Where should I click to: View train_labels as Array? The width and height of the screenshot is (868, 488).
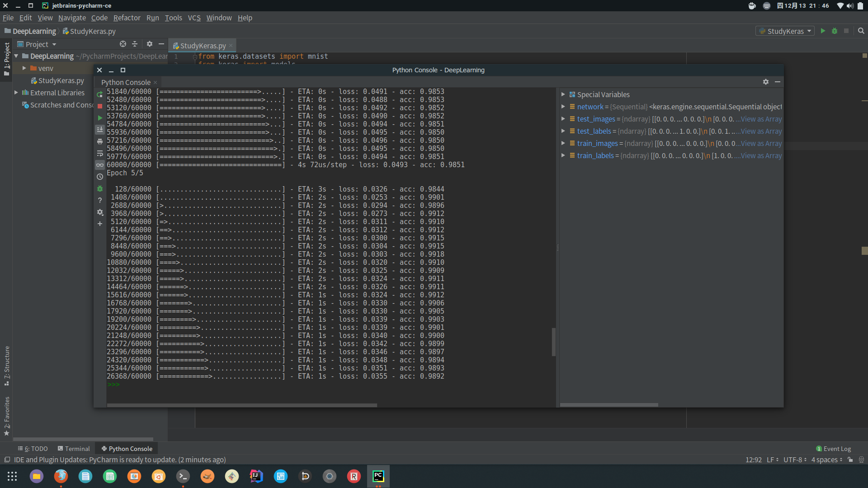pos(761,155)
